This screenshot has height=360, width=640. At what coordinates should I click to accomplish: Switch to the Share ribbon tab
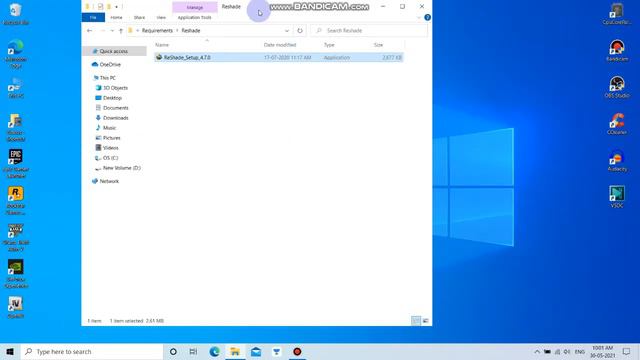coord(139,18)
